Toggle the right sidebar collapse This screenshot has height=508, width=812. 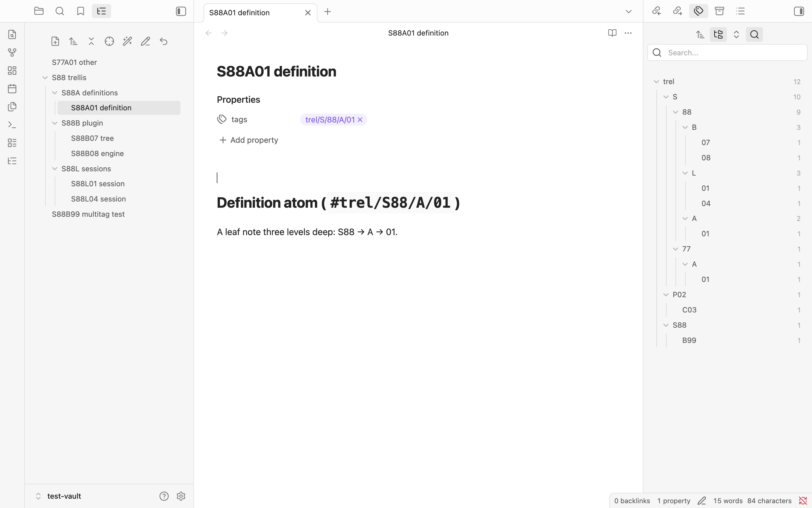799,11
